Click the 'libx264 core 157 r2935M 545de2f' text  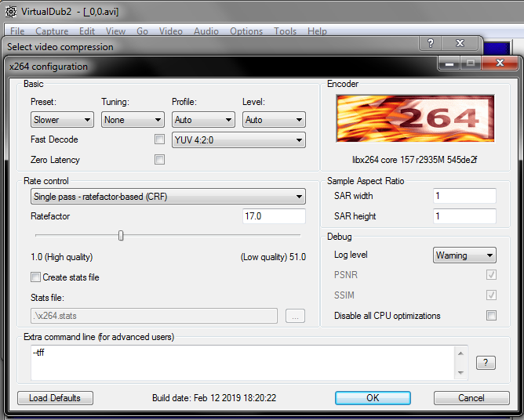(415, 160)
